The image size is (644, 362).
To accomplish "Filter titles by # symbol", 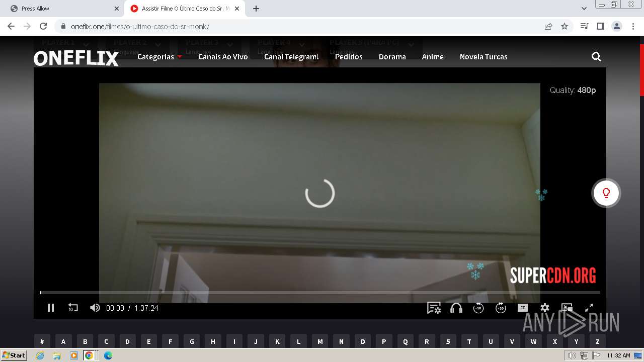I will pos(42,341).
